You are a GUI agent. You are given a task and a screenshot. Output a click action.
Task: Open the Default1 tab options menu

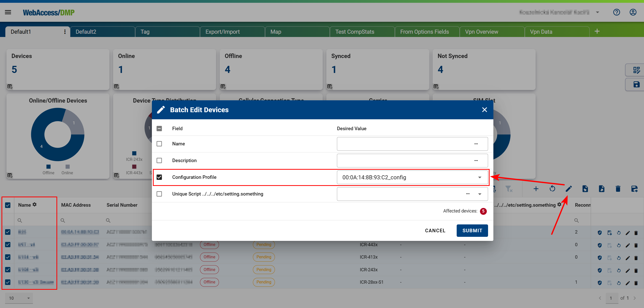[65, 31]
